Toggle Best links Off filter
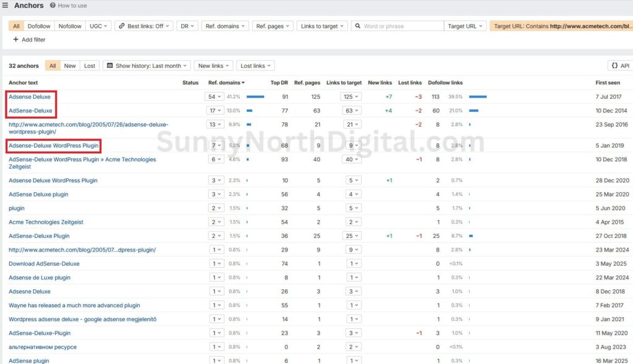The width and height of the screenshot is (633, 364). point(143,26)
